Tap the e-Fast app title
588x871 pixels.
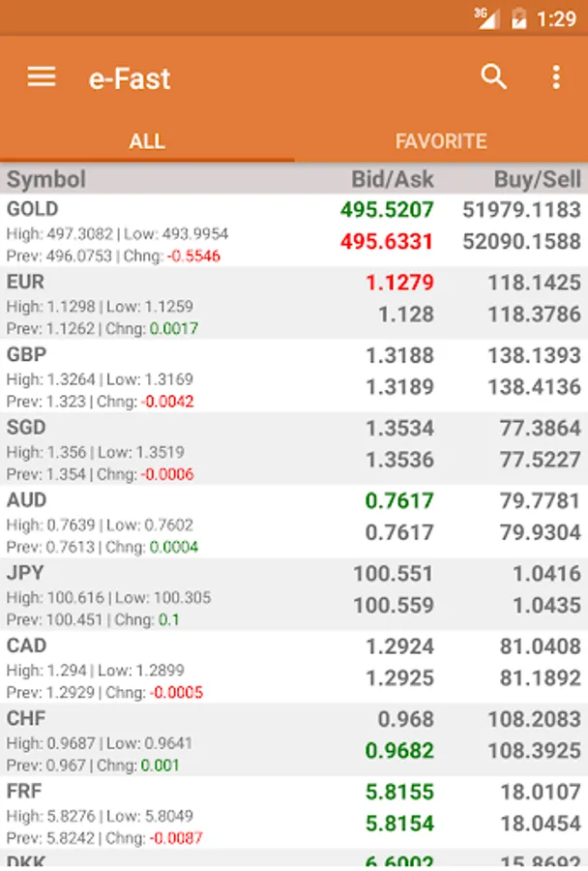[130, 78]
